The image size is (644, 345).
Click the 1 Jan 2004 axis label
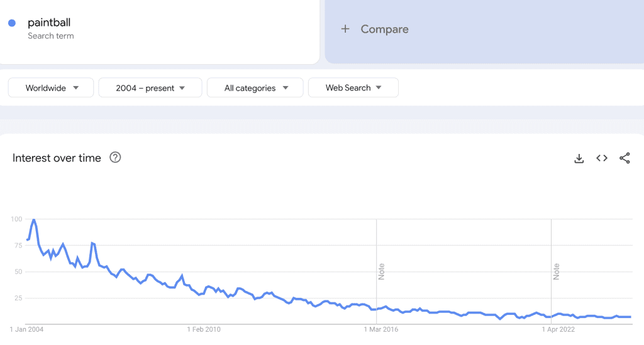click(x=27, y=329)
